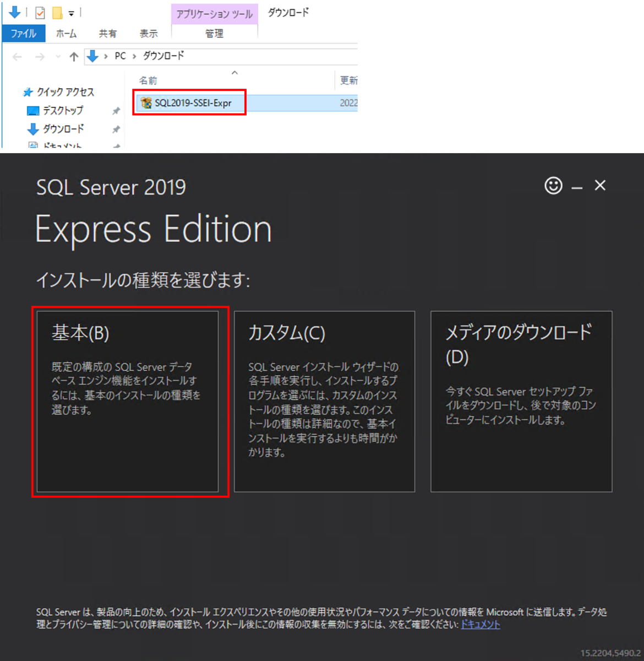The height and width of the screenshot is (661, 644).
Task: Select the SQL2019-SSEI-Expr file
Action: click(x=193, y=103)
